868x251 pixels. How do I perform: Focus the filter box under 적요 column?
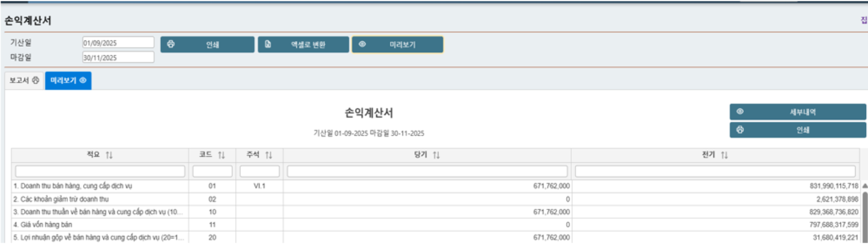100,171
